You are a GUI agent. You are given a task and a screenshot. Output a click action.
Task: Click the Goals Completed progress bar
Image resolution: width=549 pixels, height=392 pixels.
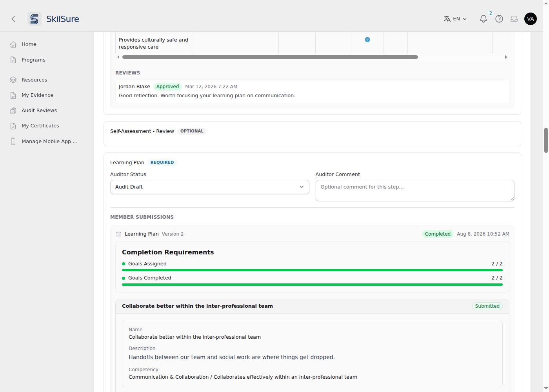pyautogui.click(x=312, y=285)
